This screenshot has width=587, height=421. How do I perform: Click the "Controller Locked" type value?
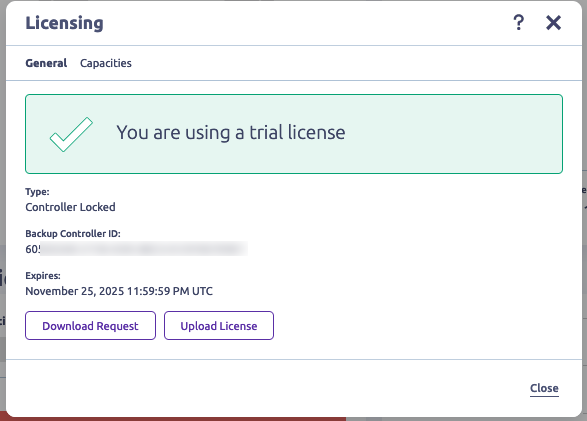[70, 207]
